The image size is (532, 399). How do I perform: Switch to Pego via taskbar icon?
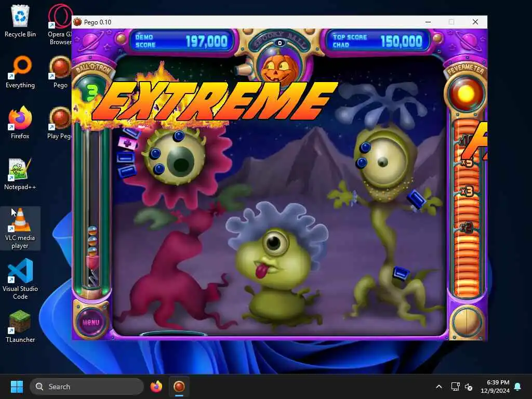(x=179, y=387)
